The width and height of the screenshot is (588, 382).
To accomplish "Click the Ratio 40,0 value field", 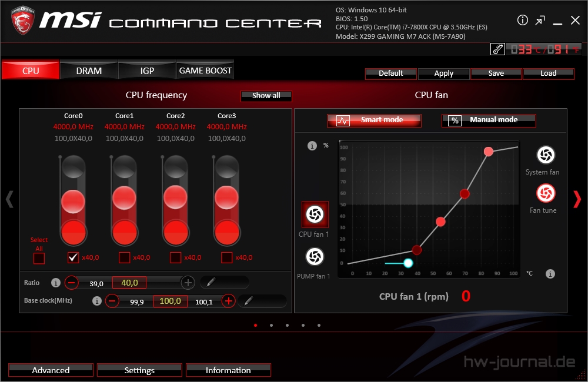I will click(129, 283).
